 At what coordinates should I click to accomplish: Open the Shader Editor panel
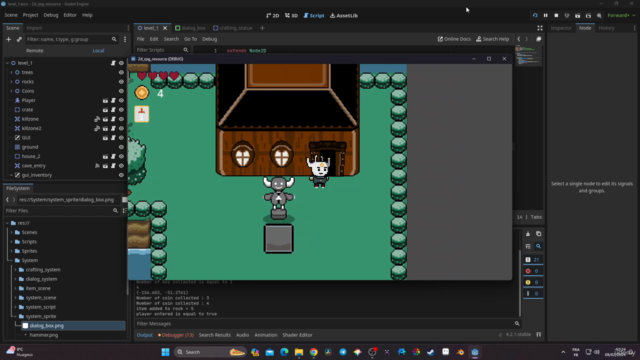(297, 335)
